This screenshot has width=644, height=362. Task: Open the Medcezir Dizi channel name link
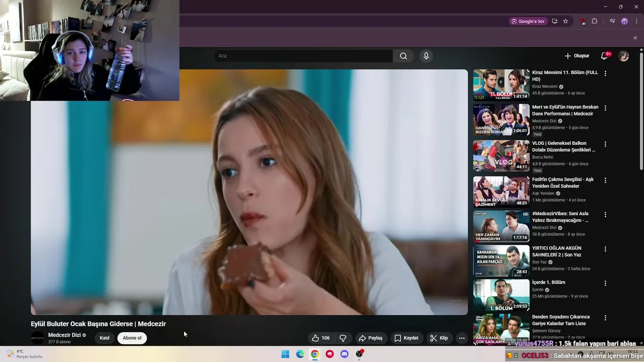pos(64,335)
